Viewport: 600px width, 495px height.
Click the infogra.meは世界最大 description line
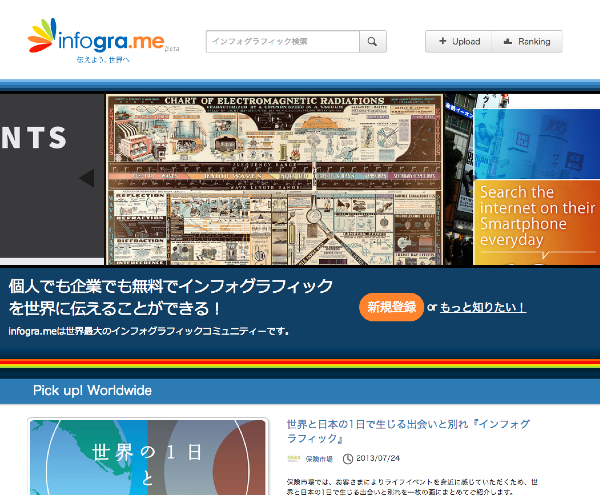[x=148, y=331]
